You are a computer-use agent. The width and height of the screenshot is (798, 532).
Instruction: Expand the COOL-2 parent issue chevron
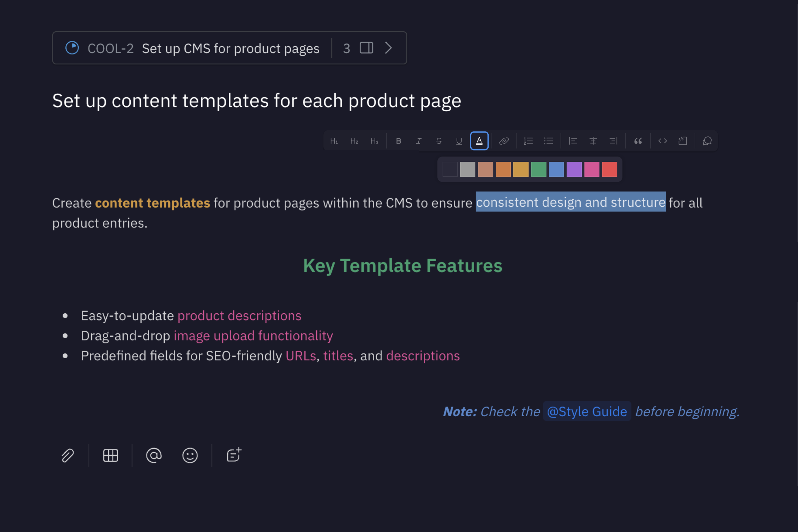coord(389,48)
